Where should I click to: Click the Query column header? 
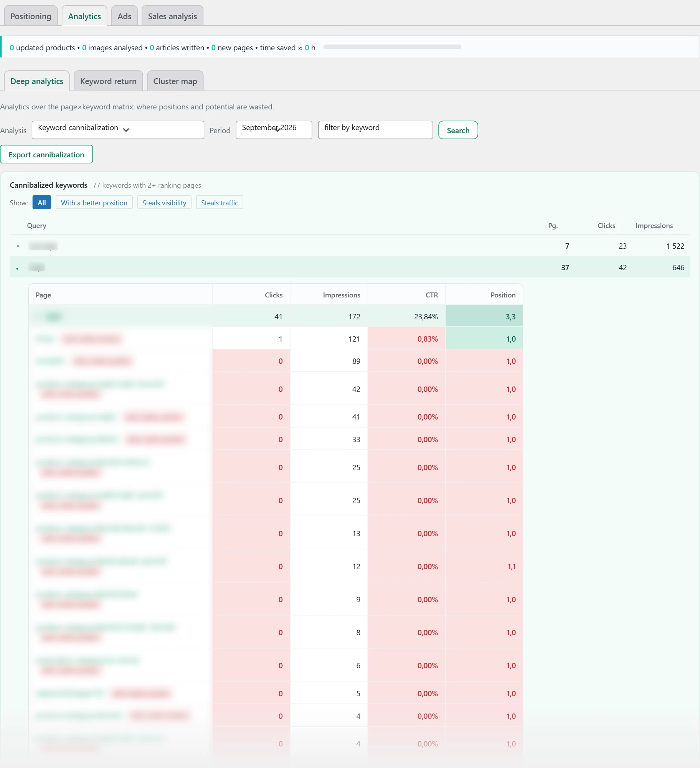click(x=37, y=226)
